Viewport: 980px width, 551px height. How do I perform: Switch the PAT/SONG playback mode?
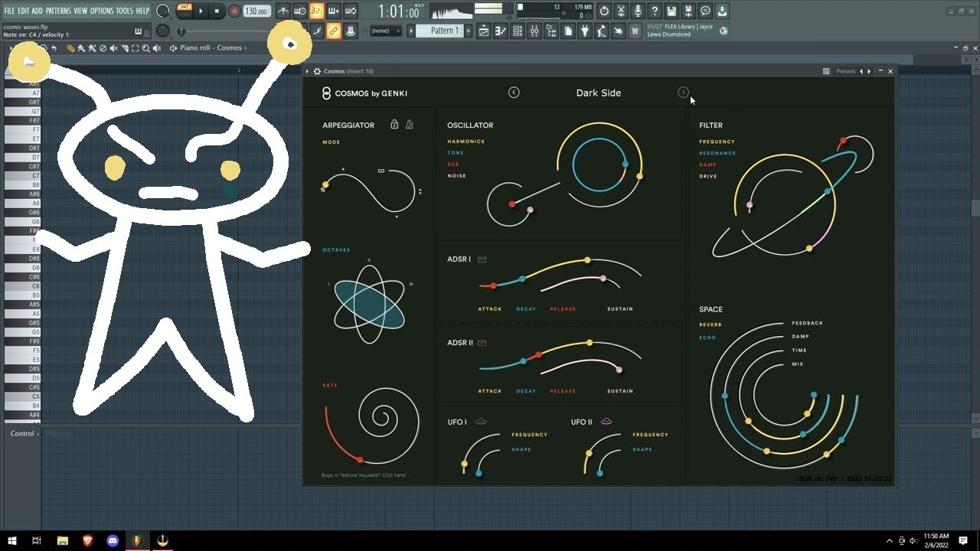pyautogui.click(x=185, y=11)
